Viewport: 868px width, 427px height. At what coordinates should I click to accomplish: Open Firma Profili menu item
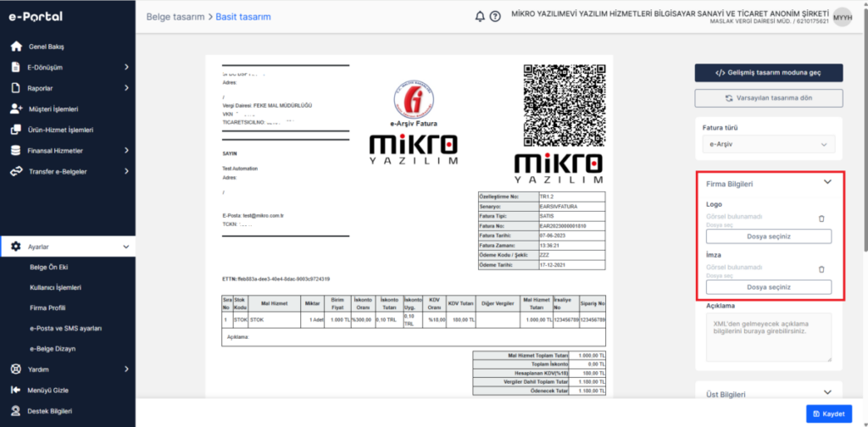pyautogui.click(x=47, y=308)
